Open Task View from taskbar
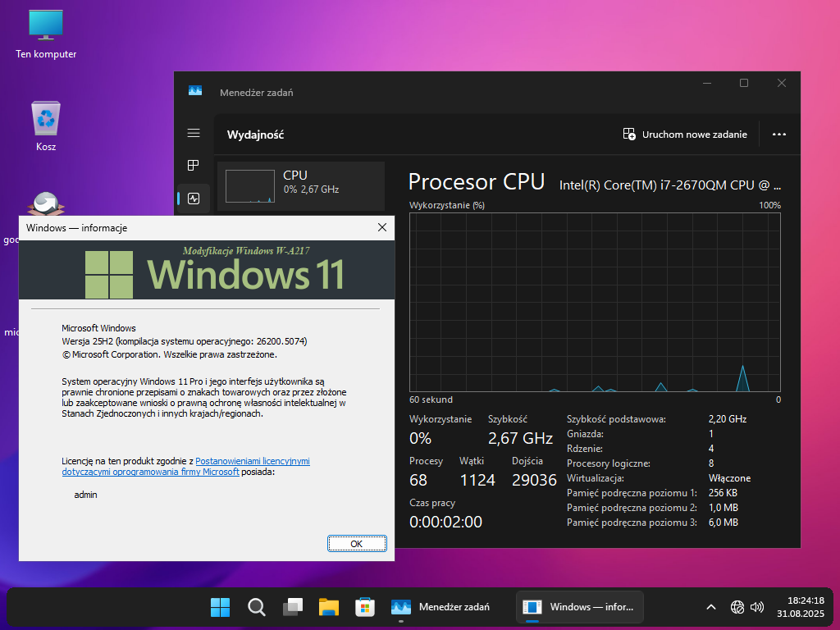840x630 pixels. (293, 607)
